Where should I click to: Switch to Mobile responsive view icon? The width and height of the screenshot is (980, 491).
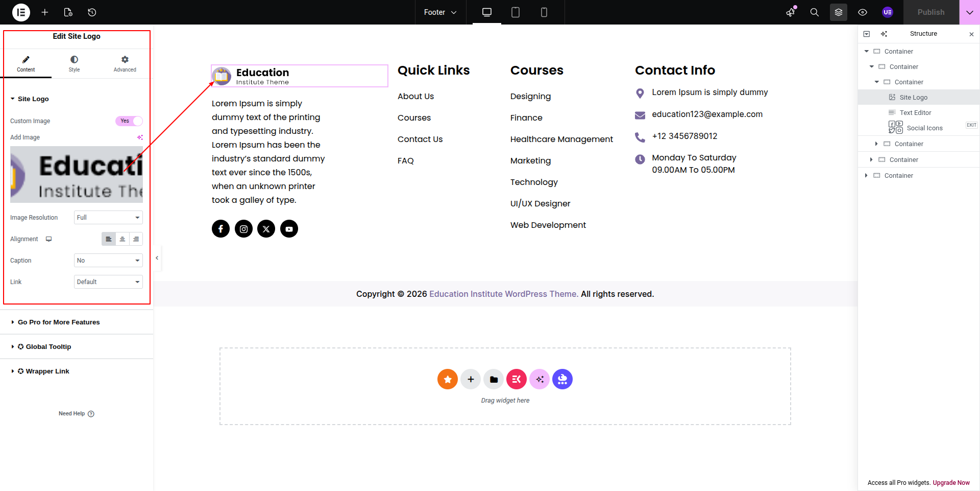point(544,12)
